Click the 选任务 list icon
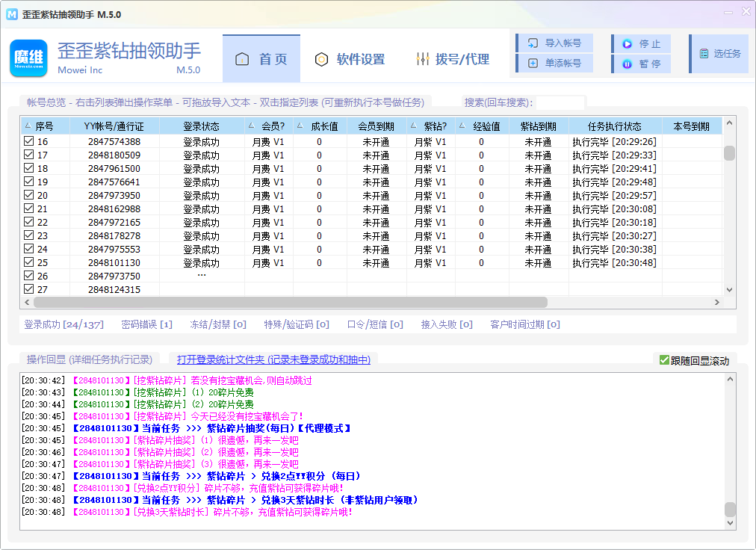Viewport: 756px width, 550px height. pyautogui.click(x=704, y=54)
